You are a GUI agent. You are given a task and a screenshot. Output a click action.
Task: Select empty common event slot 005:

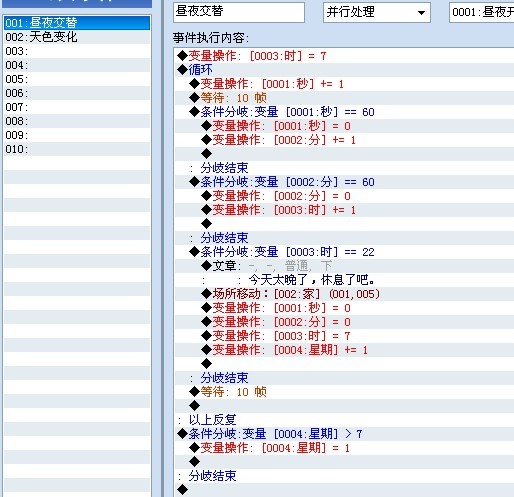pyautogui.click(x=77, y=79)
